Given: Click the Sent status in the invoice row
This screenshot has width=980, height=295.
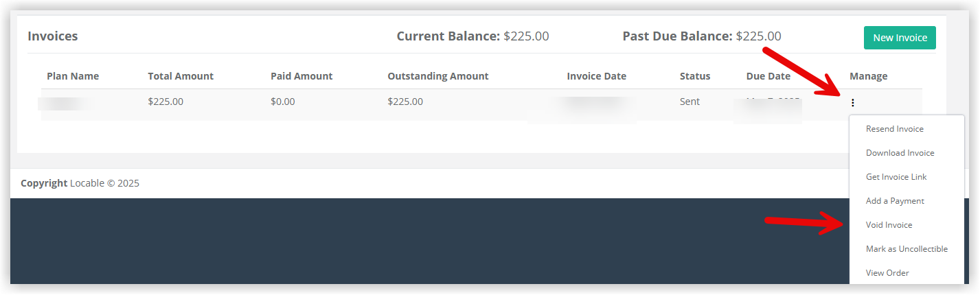Looking at the screenshot, I should [x=690, y=102].
